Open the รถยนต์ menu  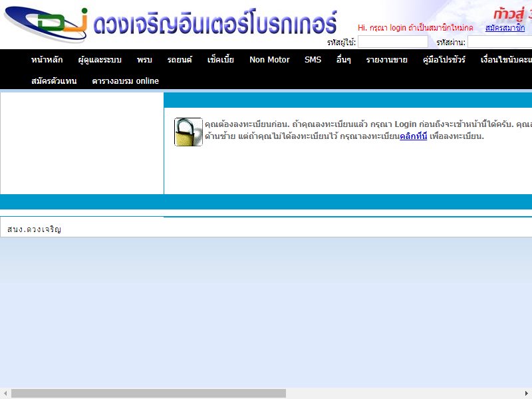pos(180,60)
